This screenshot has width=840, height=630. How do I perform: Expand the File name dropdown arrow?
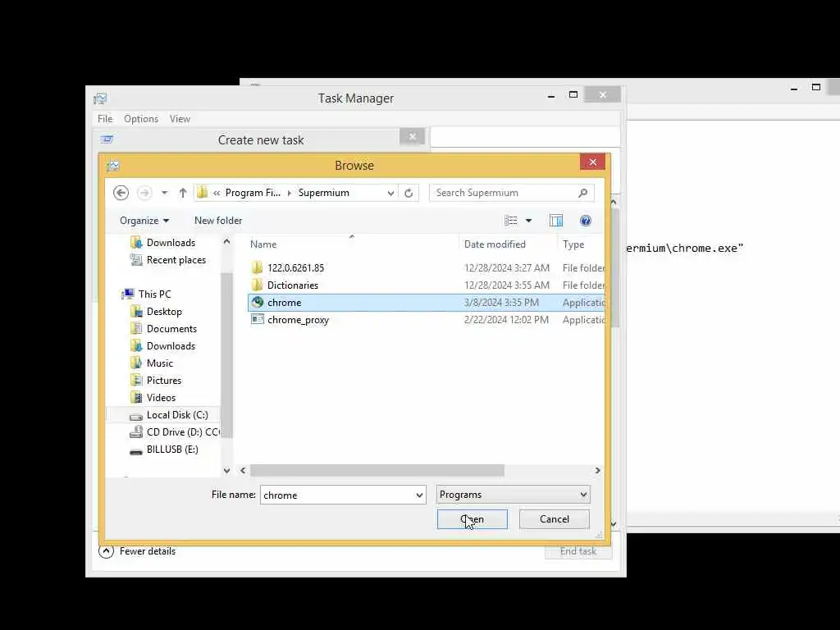[x=419, y=495]
